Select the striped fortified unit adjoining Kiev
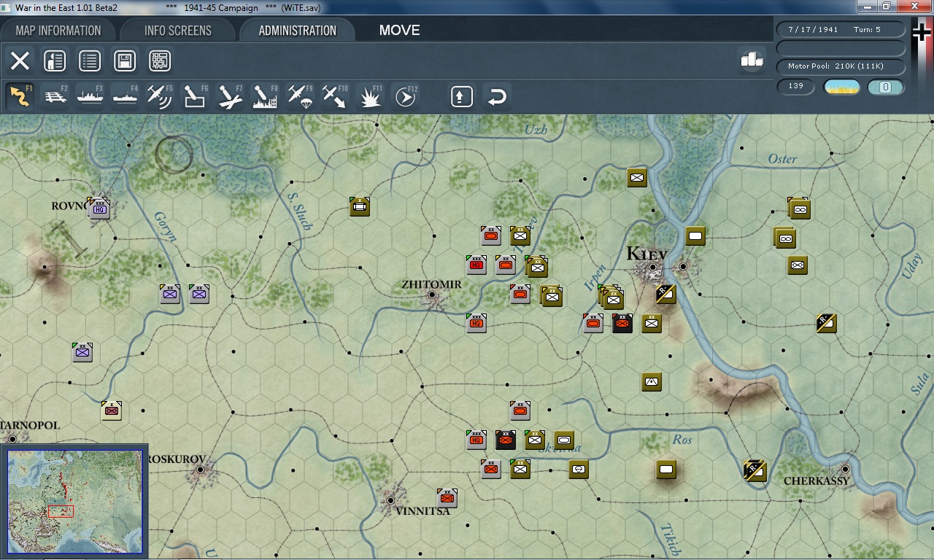The image size is (934, 560). (665, 295)
